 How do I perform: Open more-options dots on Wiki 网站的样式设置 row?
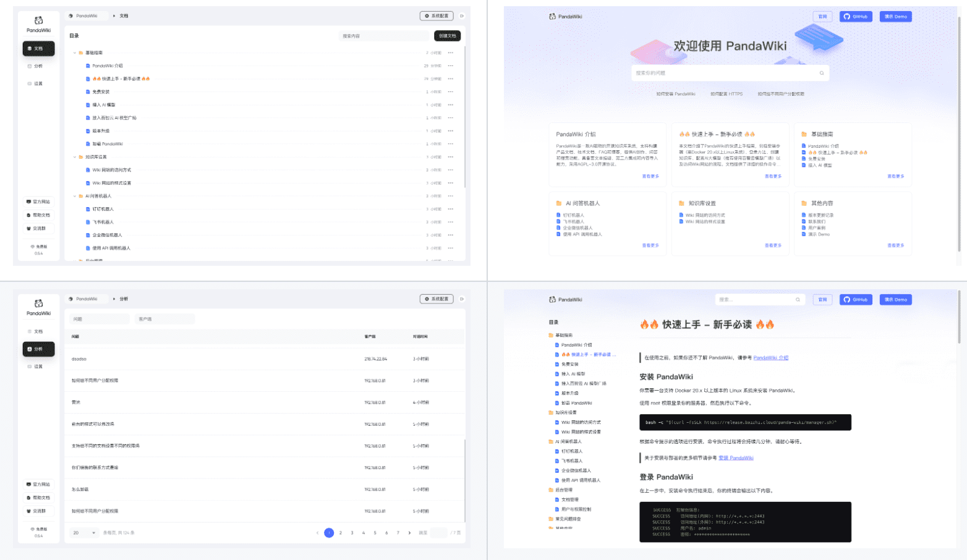(450, 183)
